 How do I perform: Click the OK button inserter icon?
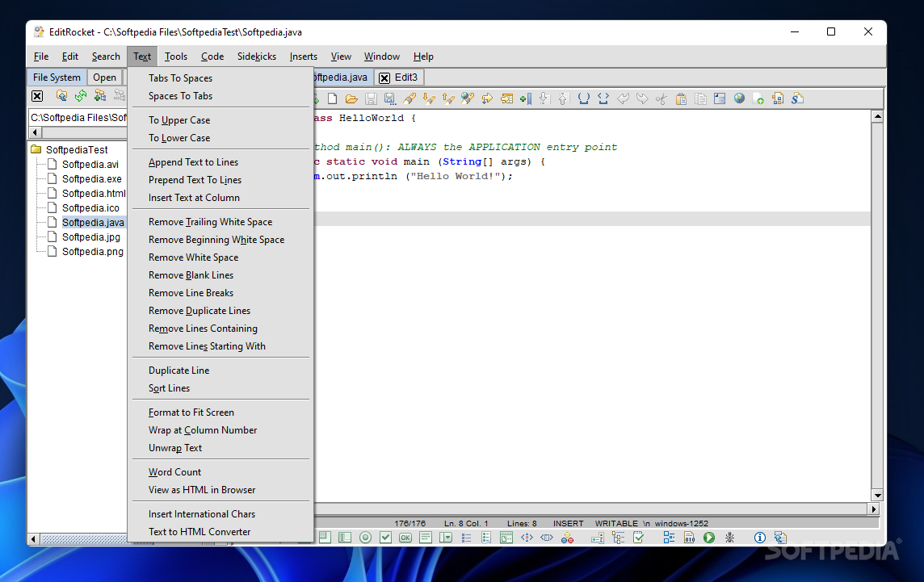(x=405, y=538)
